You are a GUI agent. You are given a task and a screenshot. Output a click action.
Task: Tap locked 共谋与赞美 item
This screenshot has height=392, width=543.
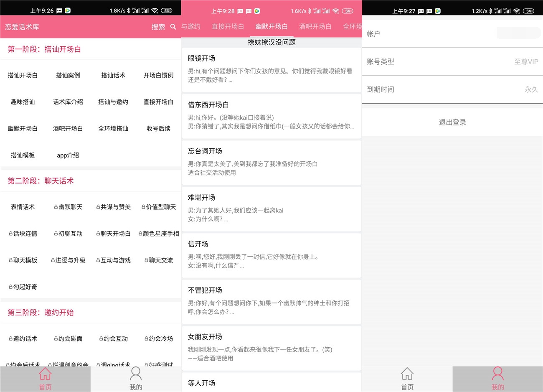(113, 207)
